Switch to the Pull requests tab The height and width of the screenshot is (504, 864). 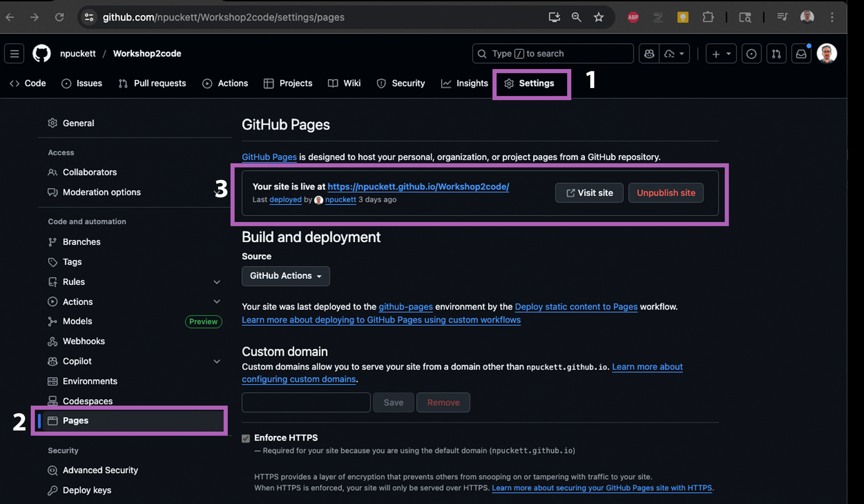tap(152, 83)
